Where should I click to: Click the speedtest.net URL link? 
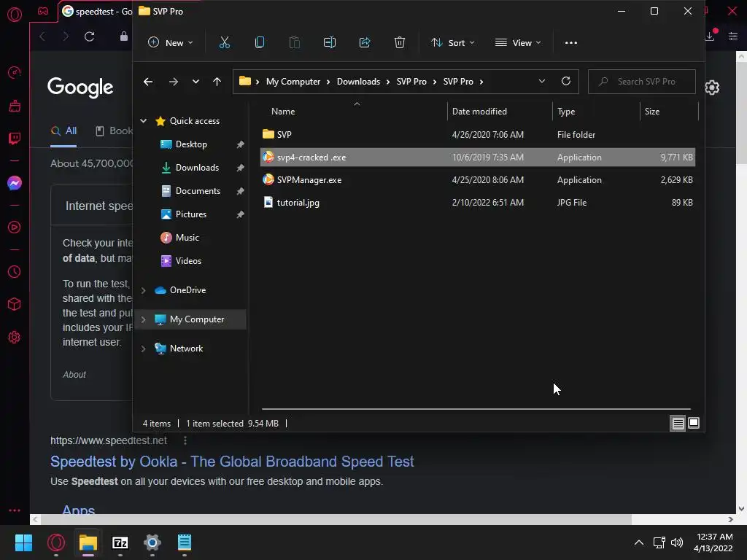109,440
